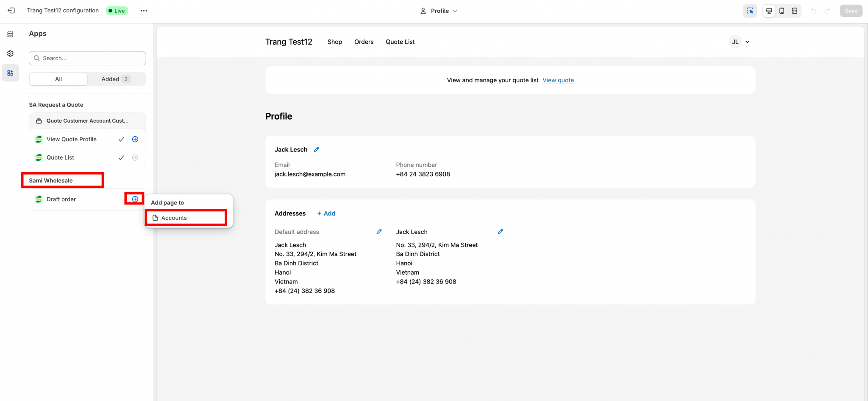Switch to desktop preview
868x401 pixels.
pyautogui.click(x=769, y=11)
